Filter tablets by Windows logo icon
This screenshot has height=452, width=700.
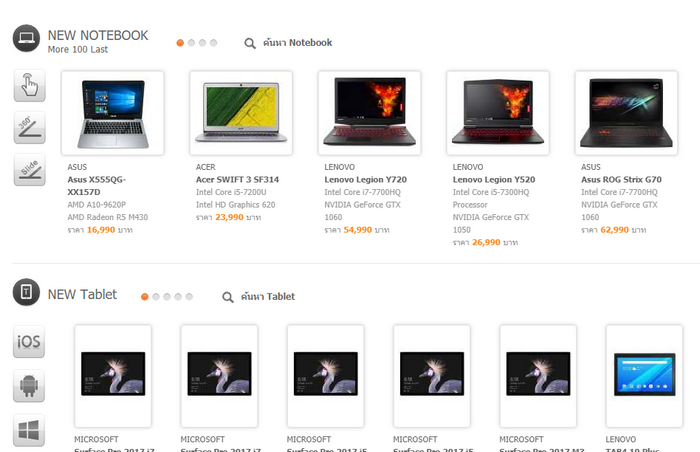click(29, 430)
